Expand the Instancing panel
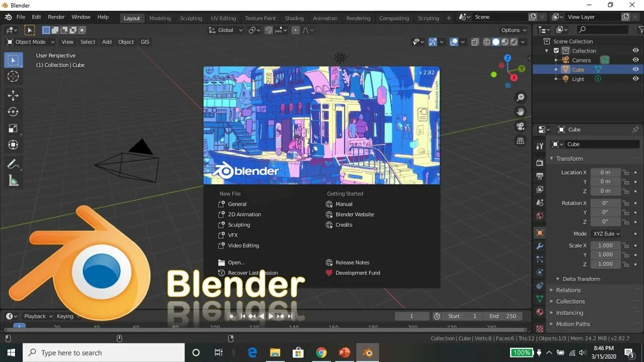 pos(569,313)
